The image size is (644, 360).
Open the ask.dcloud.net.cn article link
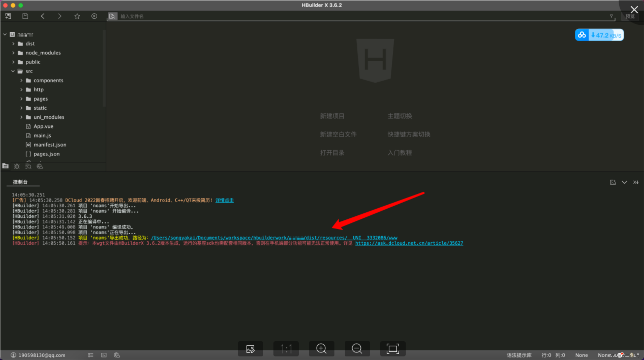[409, 243]
